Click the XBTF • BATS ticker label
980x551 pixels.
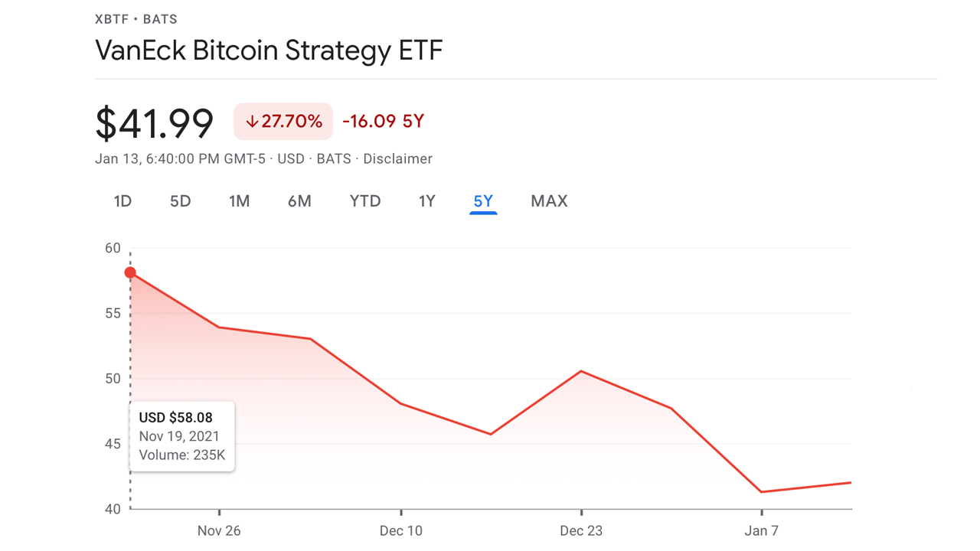pos(136,19)
